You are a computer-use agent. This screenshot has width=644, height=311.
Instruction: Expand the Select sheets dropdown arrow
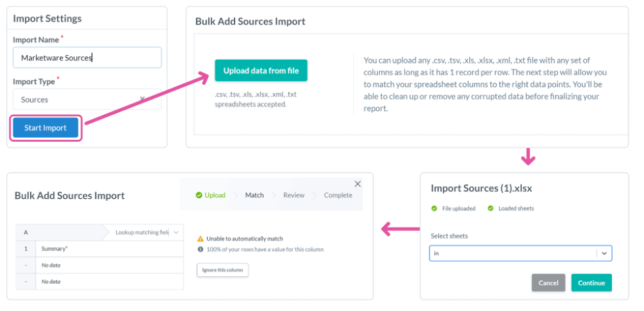[604, 253]
